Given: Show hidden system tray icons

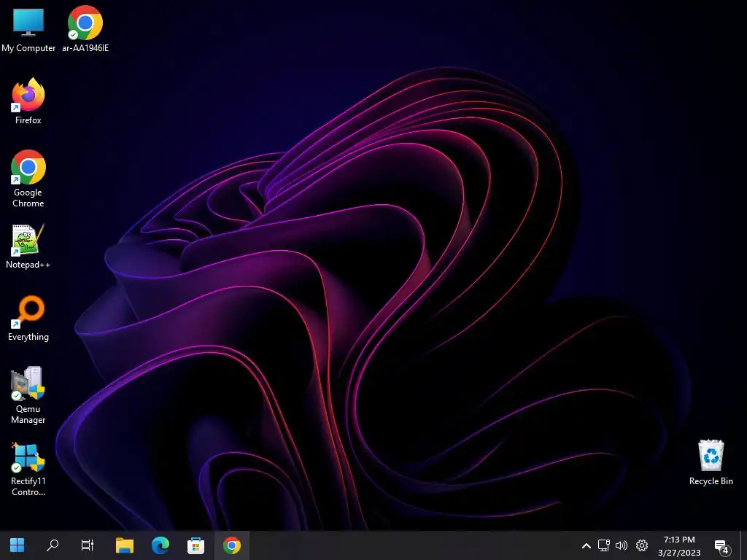Looking at the screenshot, I should pos(587,545).
